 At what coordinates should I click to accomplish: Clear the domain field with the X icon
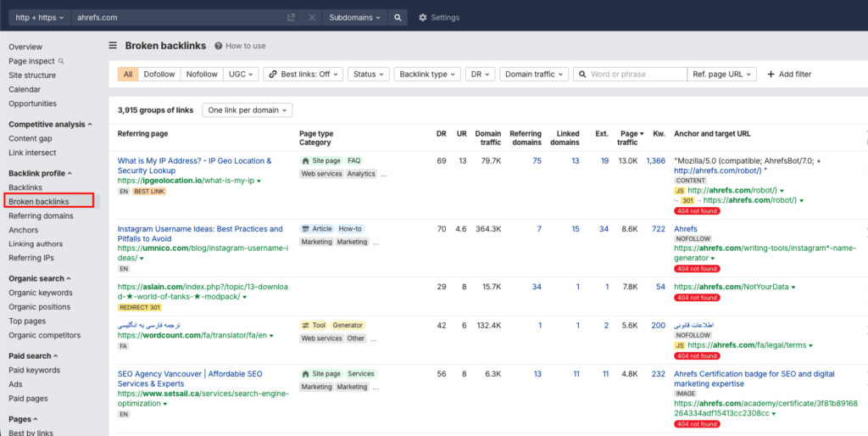[312, 17]
